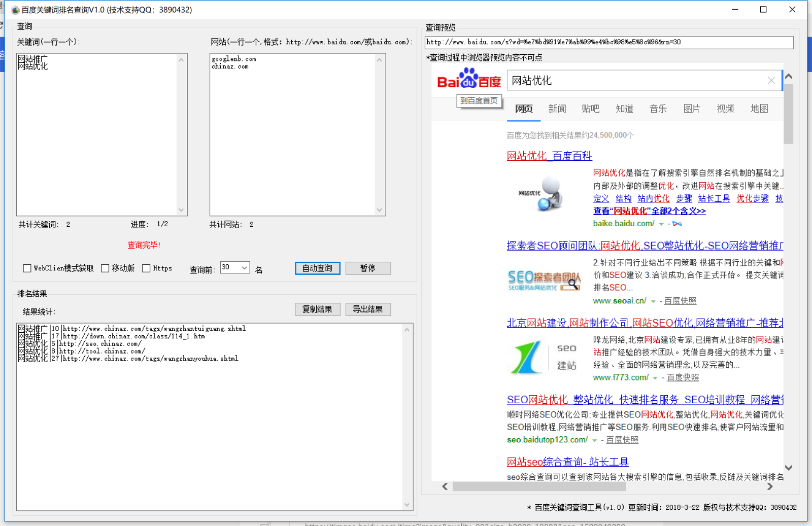The width and height of the screenshot is (812, 526).
Task: Click the green seo建站 logo thumbnail
Action: tap(543, 357)
